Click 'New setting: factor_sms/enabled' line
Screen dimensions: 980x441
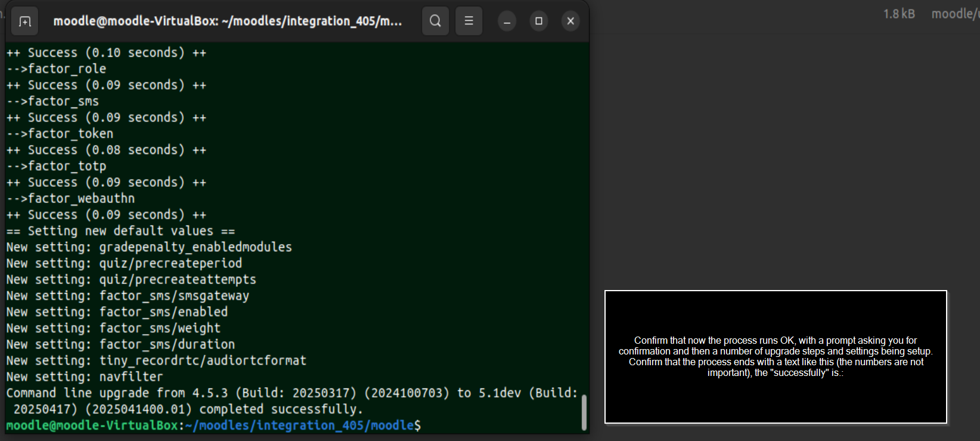[117, 312]
